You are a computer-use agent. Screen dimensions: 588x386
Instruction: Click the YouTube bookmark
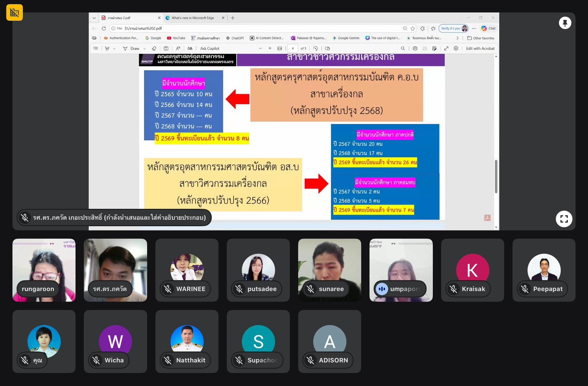coord(176,38)
